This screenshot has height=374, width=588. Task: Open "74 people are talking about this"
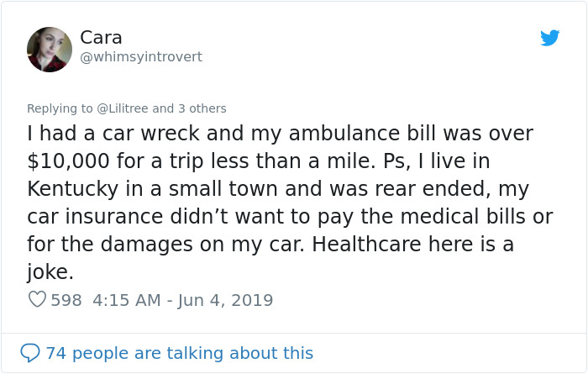click(x=179, y=353)
